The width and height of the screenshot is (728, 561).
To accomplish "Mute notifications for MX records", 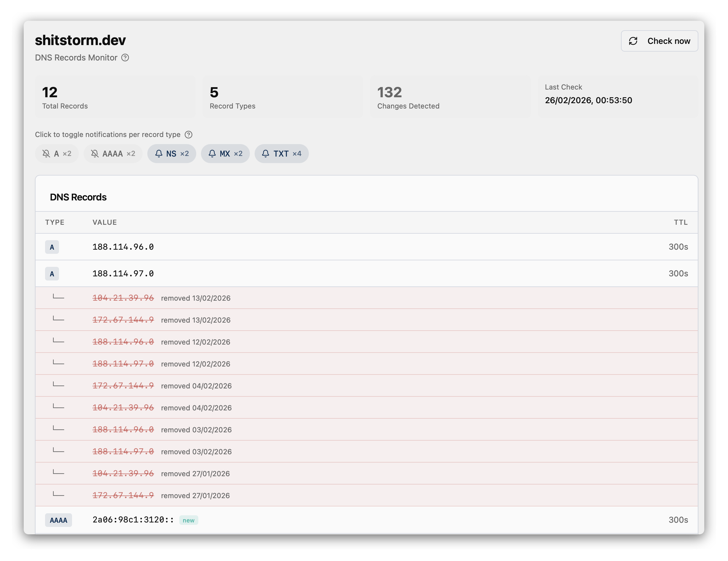I will 225,153.
